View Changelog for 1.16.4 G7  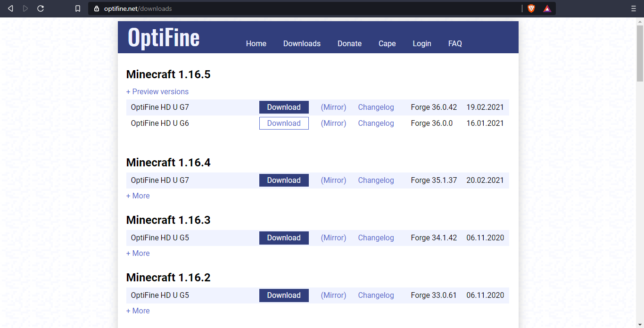coord(376,180)
